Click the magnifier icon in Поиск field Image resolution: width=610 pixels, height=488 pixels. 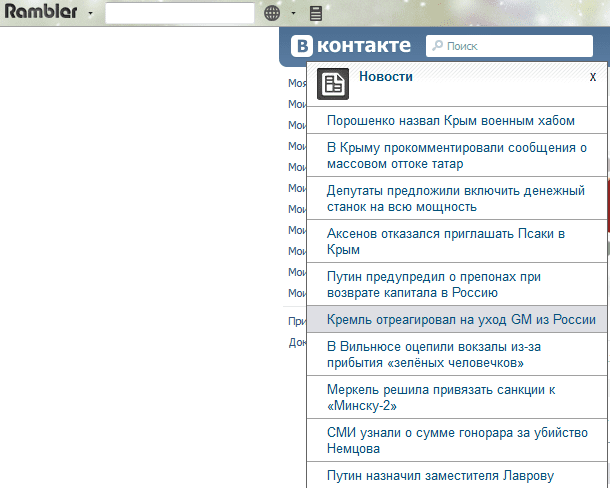[x=437, y=46]
